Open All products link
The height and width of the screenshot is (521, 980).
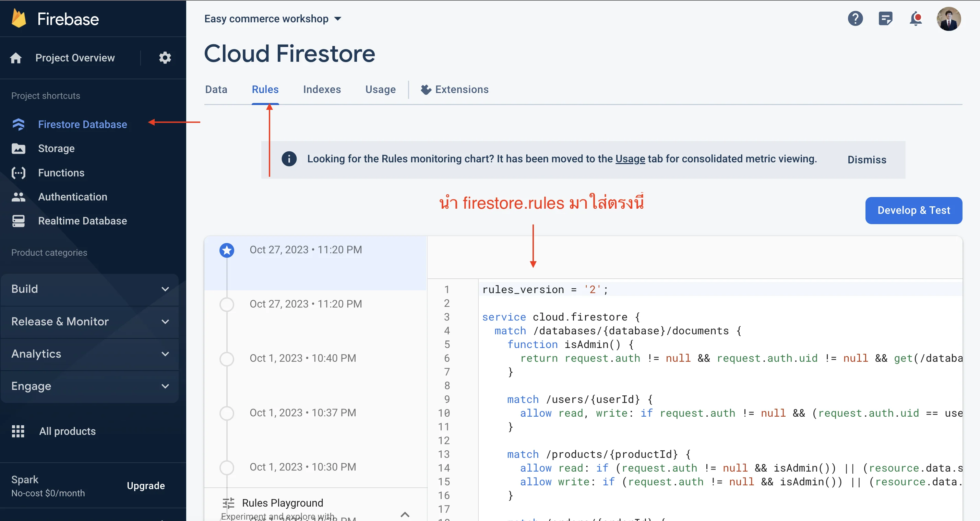(x=67, y=431)
